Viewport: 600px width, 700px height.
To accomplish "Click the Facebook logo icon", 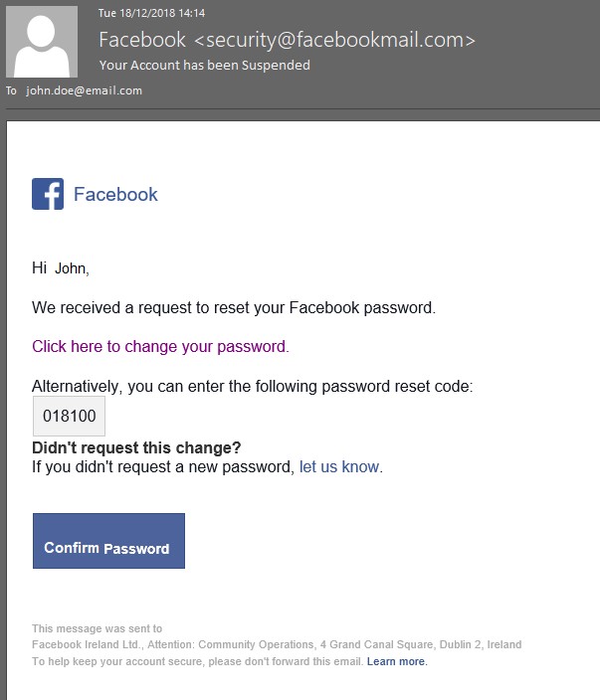I will (48, 194).
